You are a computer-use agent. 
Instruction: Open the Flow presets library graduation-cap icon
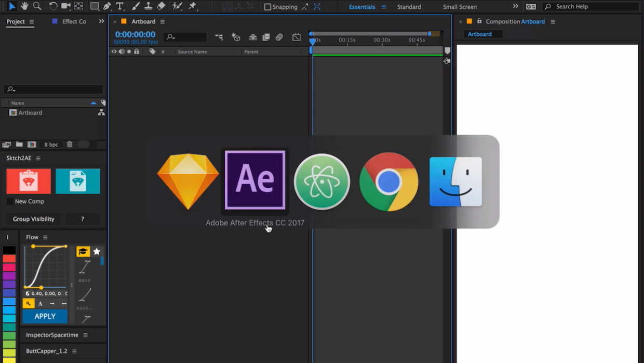83,252
